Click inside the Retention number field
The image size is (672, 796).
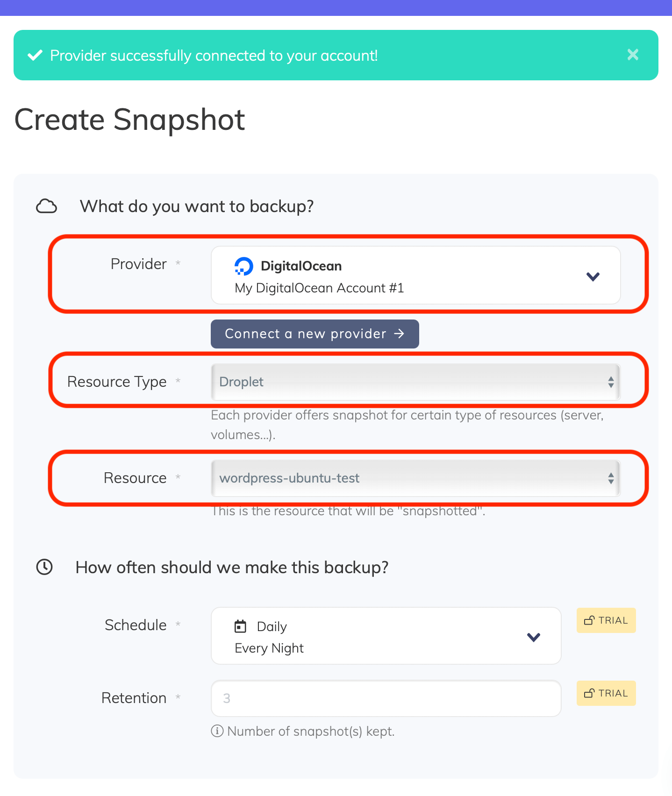[385, 698]
